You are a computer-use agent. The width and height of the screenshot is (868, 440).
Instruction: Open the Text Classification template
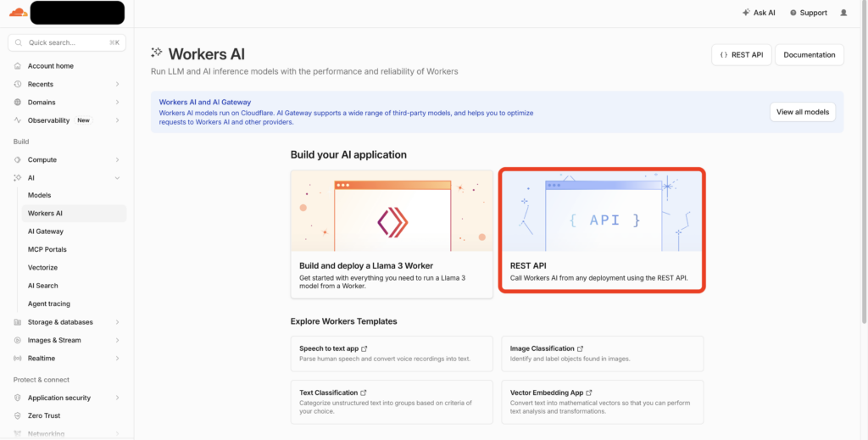[392, 402]
